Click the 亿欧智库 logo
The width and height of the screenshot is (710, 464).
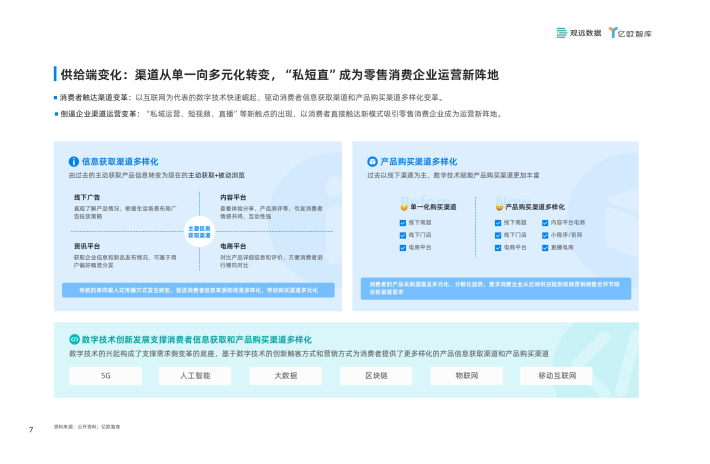coord(630,33)
